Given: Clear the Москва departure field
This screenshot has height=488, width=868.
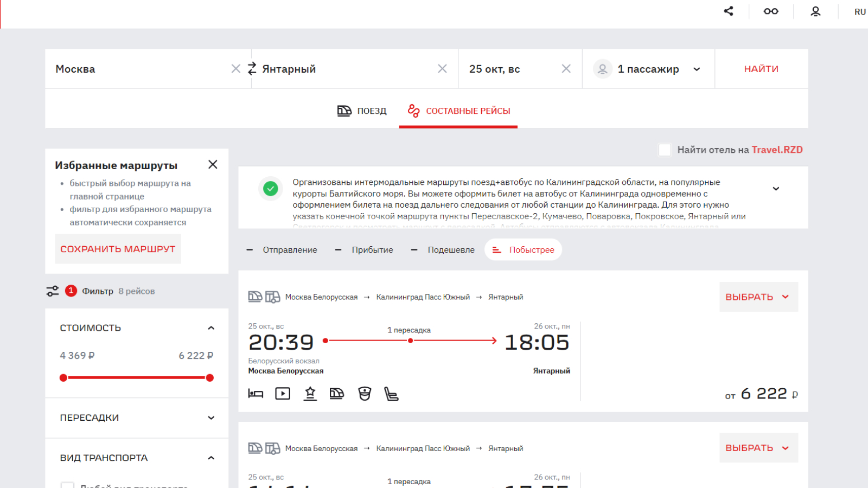Looking at the screenshot, I should pyautogui.click(x=235, y=68).
